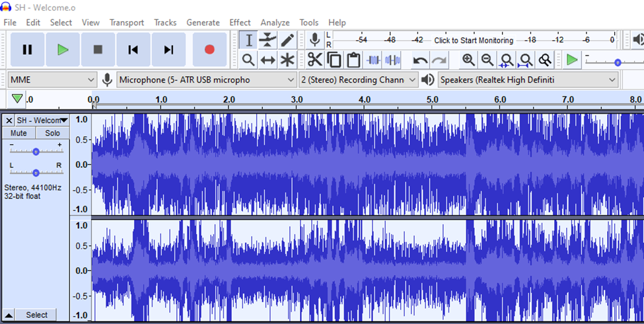Adjust the playback speed slider

tap(618, 63)
